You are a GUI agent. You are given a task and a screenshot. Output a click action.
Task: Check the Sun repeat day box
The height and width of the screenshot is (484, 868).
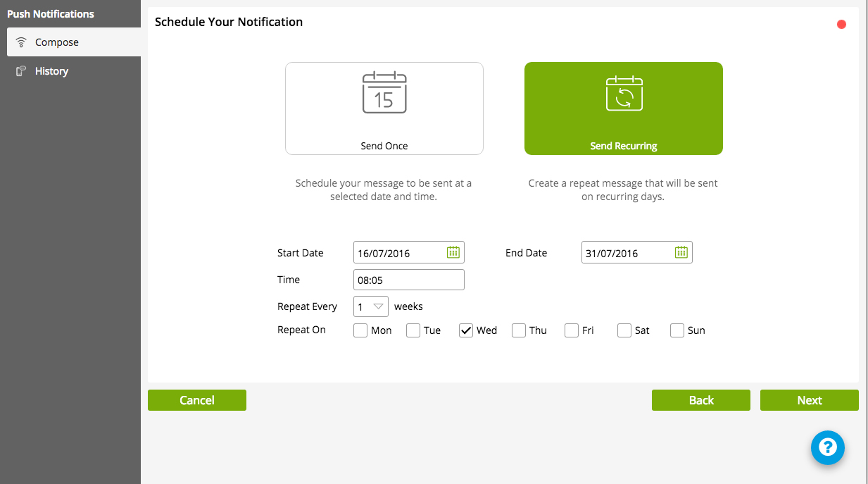click(x=677, y=330)
